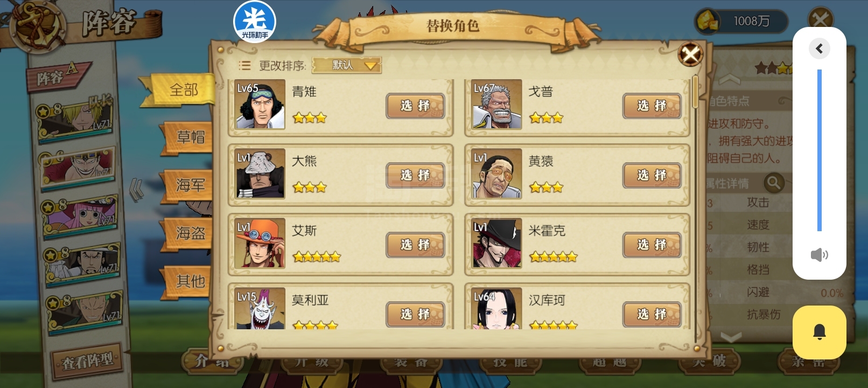This screenshot has height=388, width=868.
Task: Click the 光环助手 floating logo icon
Action: pos(254,22)
